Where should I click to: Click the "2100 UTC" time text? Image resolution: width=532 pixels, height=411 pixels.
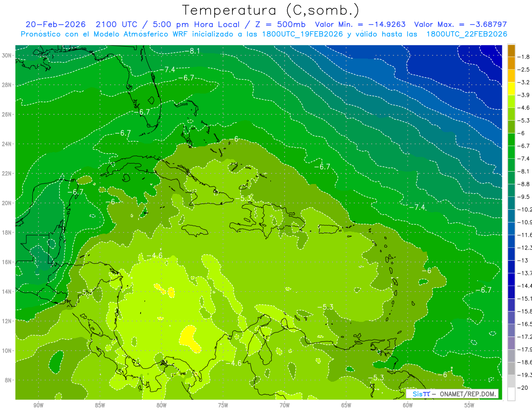(117, 24)
